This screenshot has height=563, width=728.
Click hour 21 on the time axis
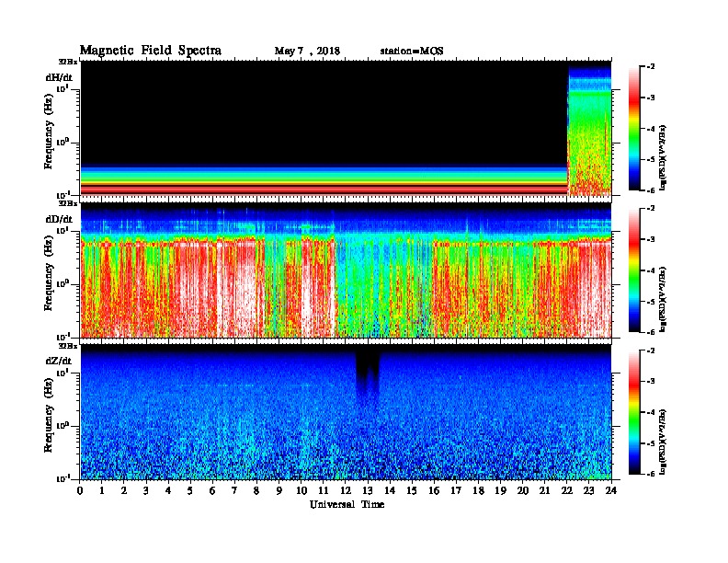tap(545, 490)
